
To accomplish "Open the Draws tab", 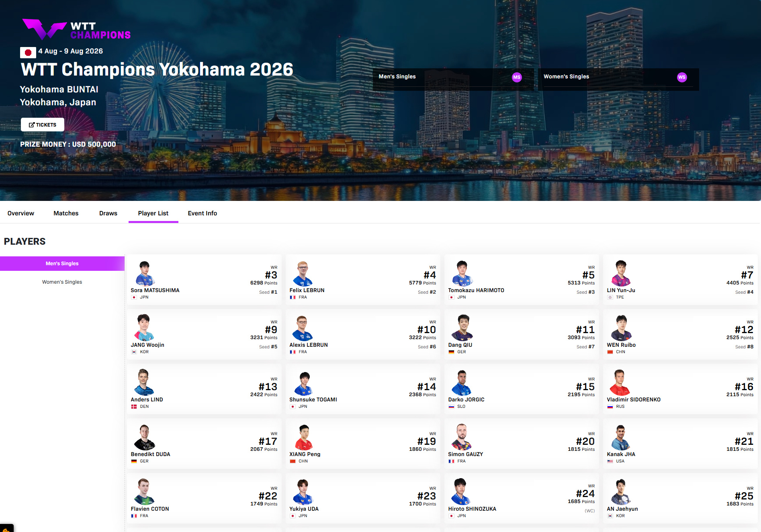I will click(108, 213).
